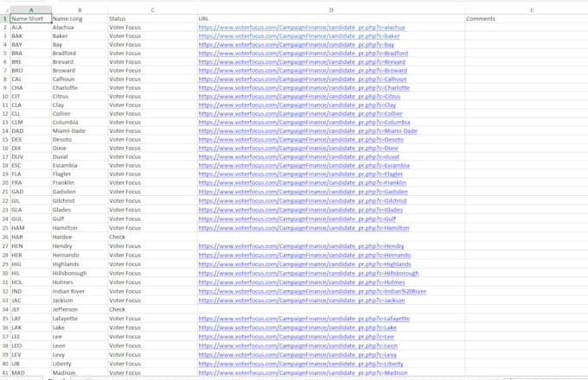The height and width of the screenshot is (380, 588).
Task: Select the 'Charlotte' name cell
Action: (80, 87)
